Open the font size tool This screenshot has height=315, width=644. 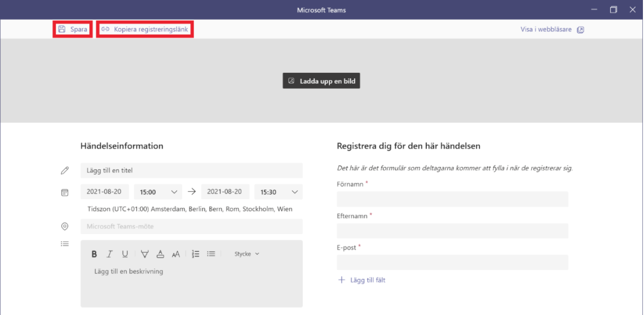click(x=176, y=254)
